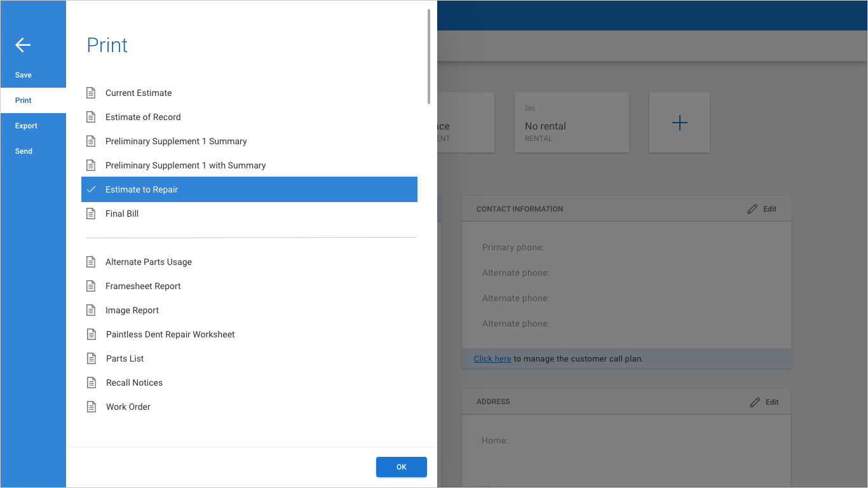
Task: Click the Print dialog vertical scrollbar
Action: point(430,56)
